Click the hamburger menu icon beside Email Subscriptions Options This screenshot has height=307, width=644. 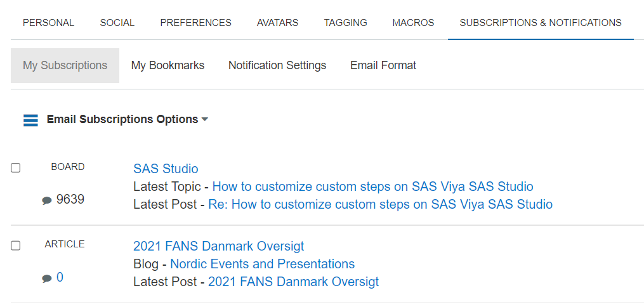[x=30, y=120]
